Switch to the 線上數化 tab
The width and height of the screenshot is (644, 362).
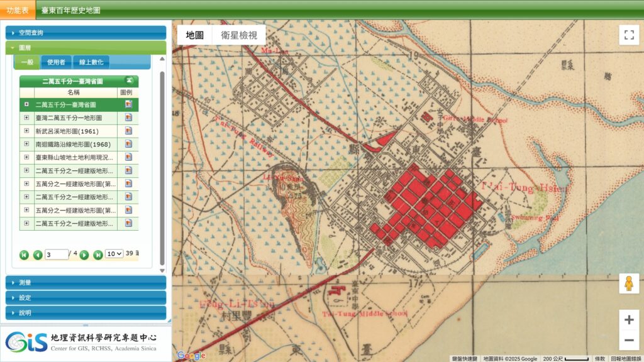[91, 62]
